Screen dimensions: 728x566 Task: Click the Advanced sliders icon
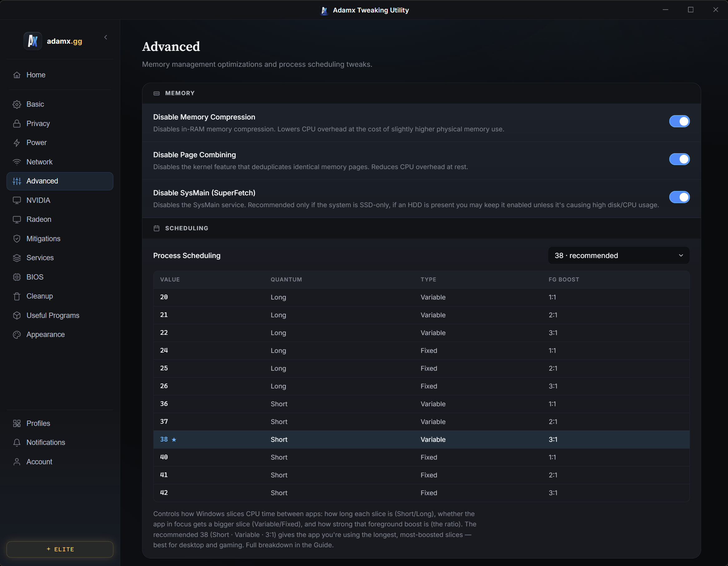(x=17, y=181)
